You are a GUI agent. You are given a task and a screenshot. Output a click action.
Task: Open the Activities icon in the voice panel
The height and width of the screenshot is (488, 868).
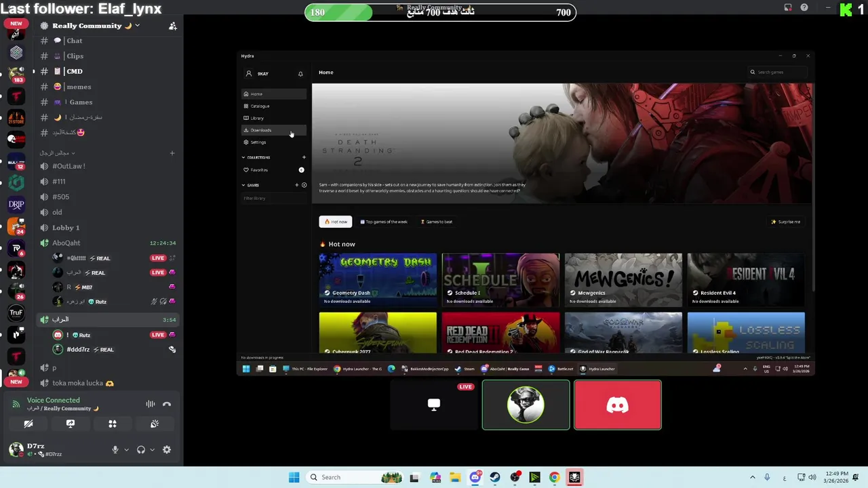(113, 424)
